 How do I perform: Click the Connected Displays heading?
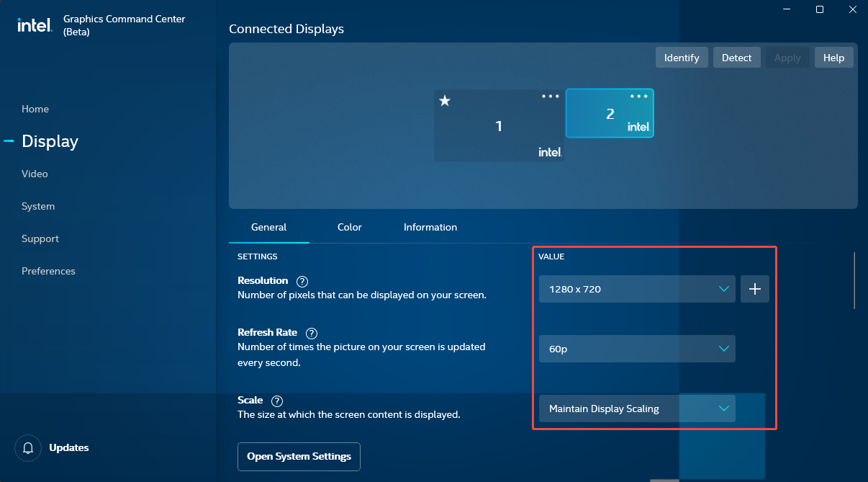286,30
